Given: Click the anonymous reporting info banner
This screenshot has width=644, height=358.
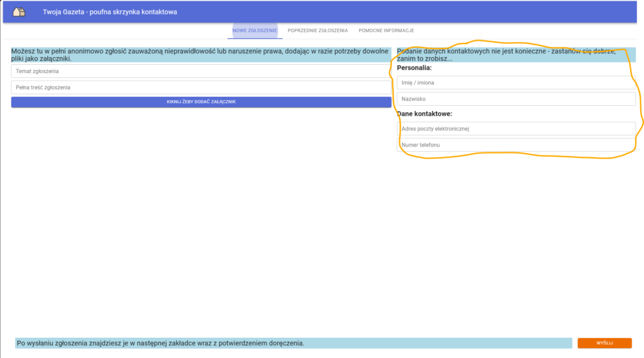Looking at the screenshot, I should pos(201,55).
